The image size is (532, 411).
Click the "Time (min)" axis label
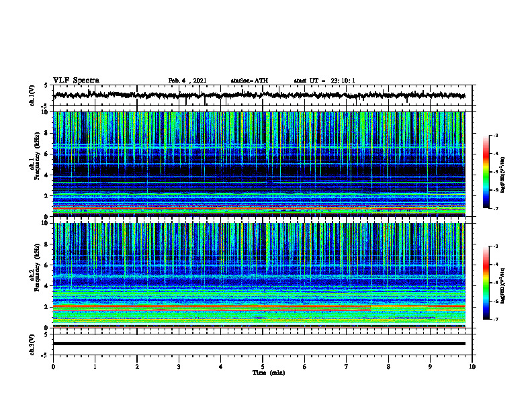pyautogui.click(x=269, y=373)
